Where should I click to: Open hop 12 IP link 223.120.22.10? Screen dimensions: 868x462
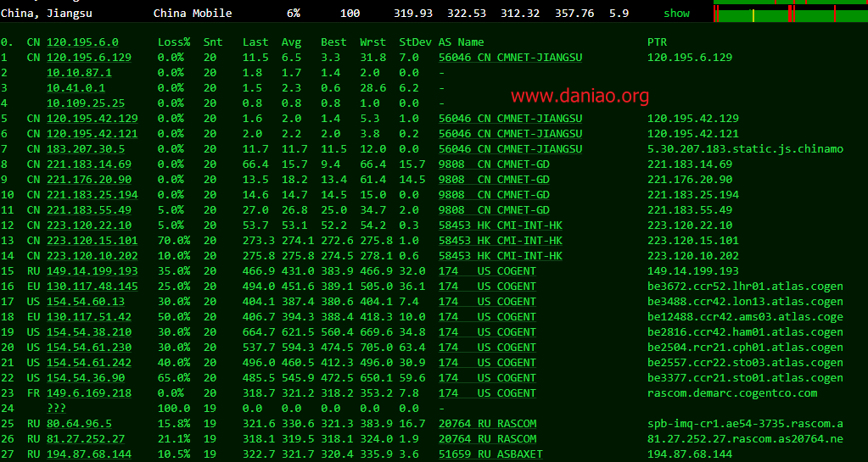click(x=89, y=225)
